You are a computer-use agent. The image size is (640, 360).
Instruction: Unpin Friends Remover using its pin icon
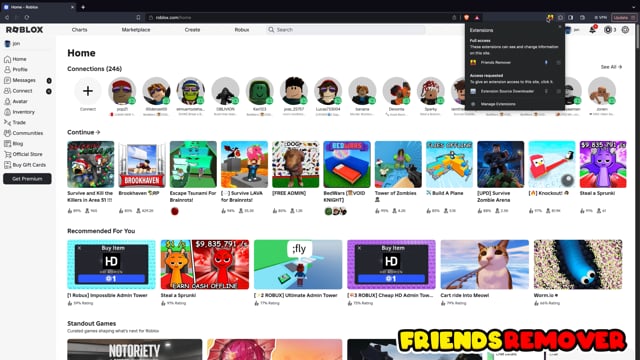(546, 62)
